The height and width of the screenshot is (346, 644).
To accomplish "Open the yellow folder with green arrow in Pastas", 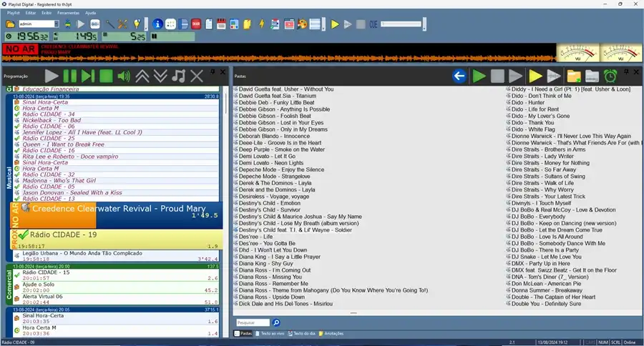I will click(x=574, y=76).
